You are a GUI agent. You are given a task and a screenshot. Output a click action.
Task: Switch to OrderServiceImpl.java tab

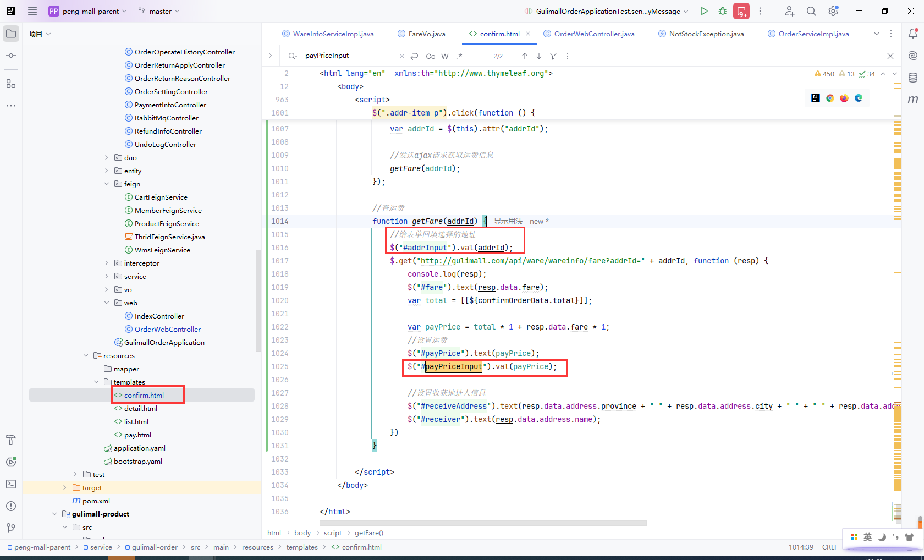(809, 34)
